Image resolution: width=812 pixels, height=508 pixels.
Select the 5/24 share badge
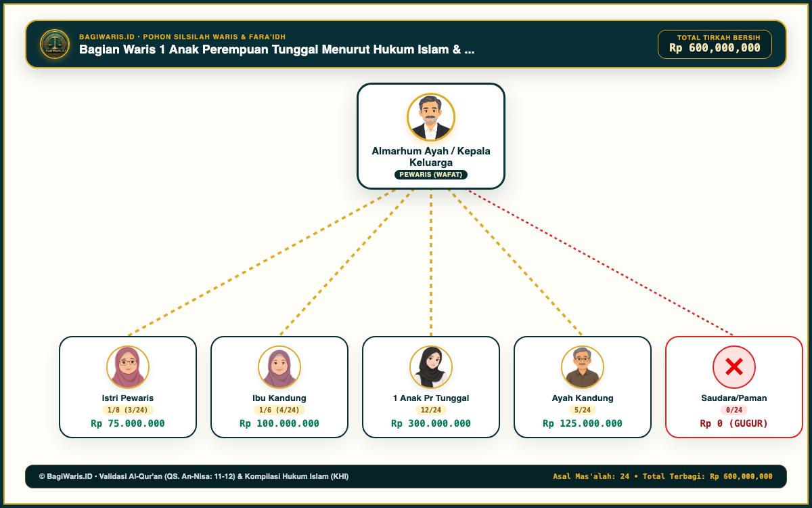pos(583,410)
